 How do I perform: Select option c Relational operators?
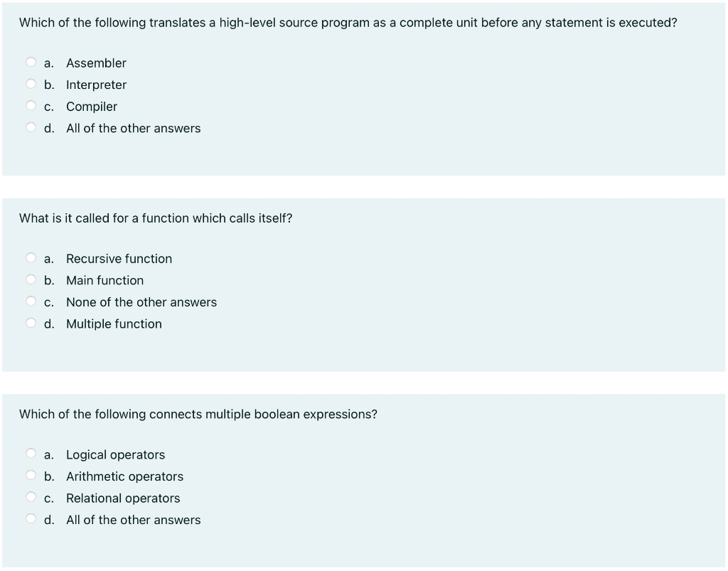pos(31,496)
